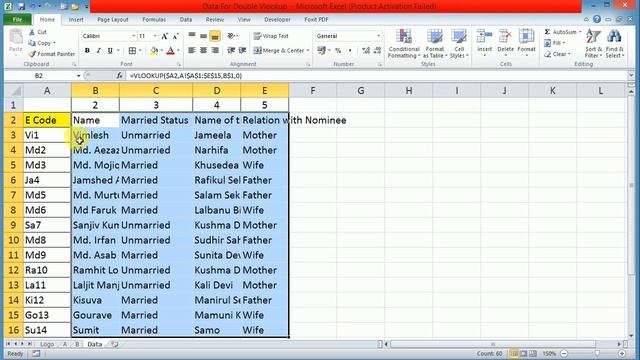Toggle Middle Align

pyautogui.click(x=203, y=36)
